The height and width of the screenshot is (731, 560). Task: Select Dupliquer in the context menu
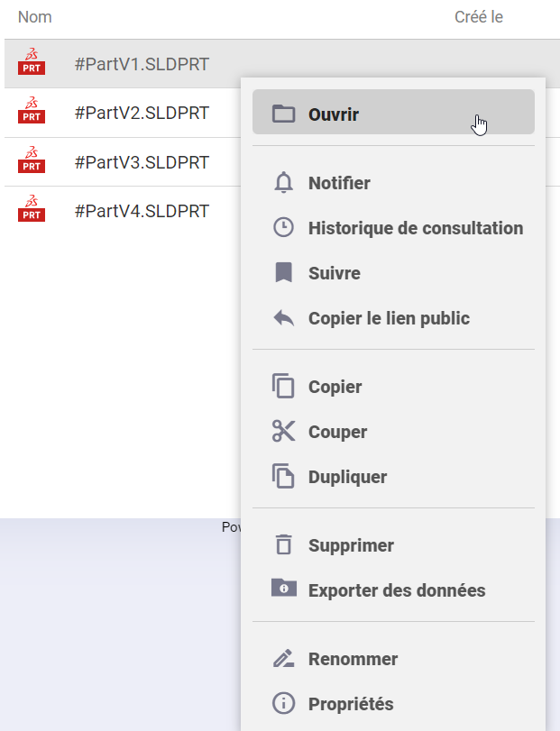tap(347, 477)
